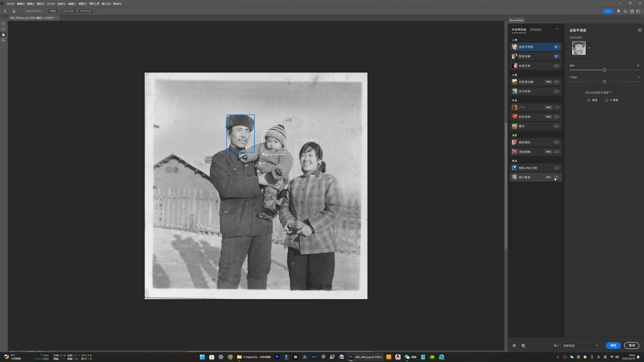644x362 pixels.
Task: Open the layer preview options icon
Action: [523, 346]
